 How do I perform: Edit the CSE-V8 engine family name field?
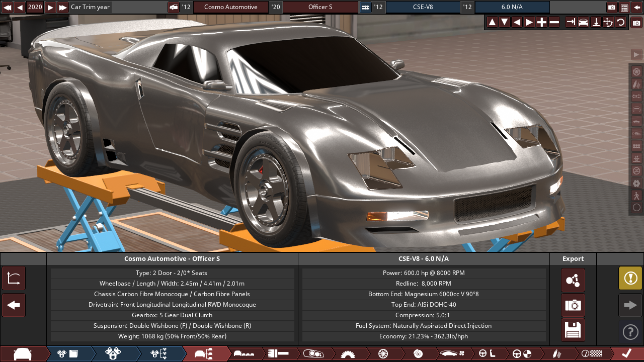point(423,7)
